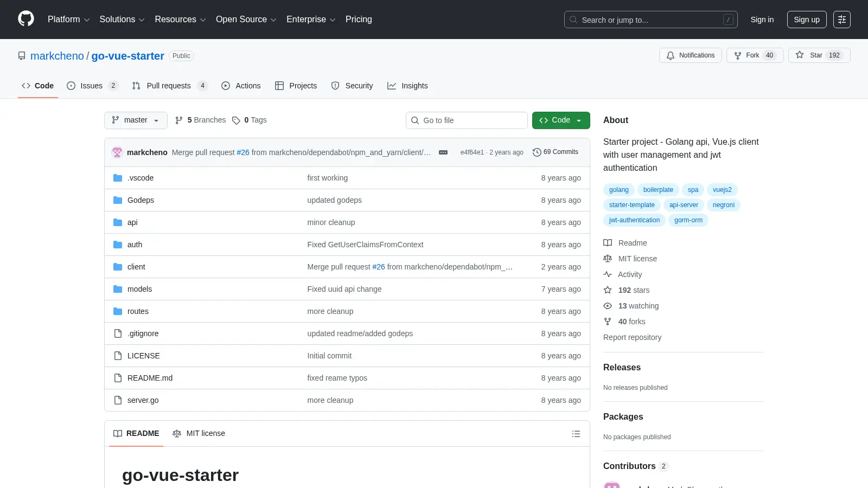Click the boilerplate topic tag
Image resolution: width=868 pixels, height=488 pixels.
(x=658, y=190)
